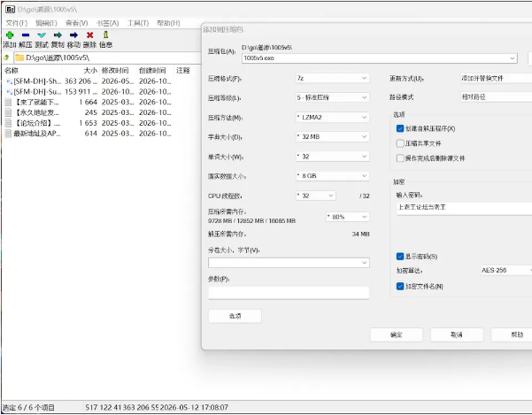Open the 80% memory usage dropdown
Viewport: 532px width, 415px height.
click(x=347, y=217)
